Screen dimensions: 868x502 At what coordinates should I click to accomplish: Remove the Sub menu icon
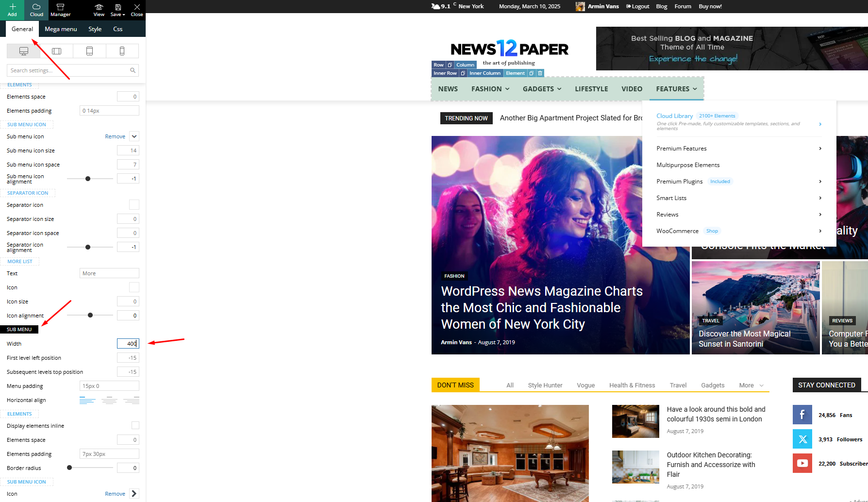tap(115, 136)
